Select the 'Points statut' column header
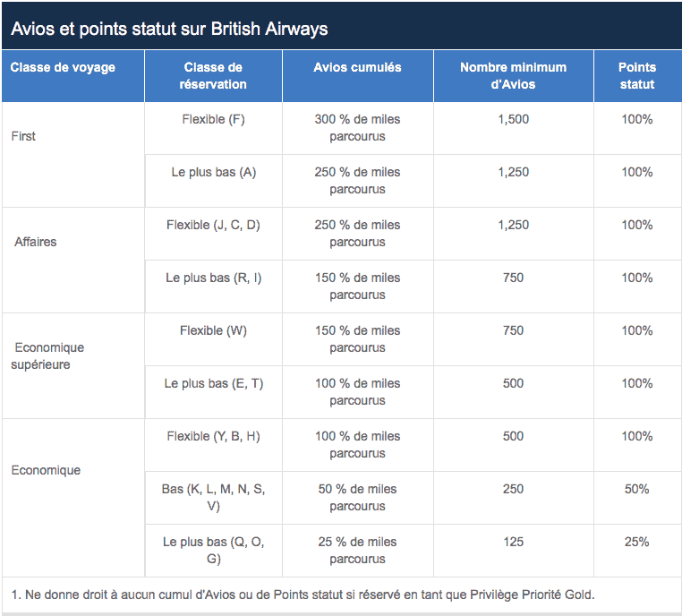The width and height of the screenshot is (682, 616). (636, 76)
